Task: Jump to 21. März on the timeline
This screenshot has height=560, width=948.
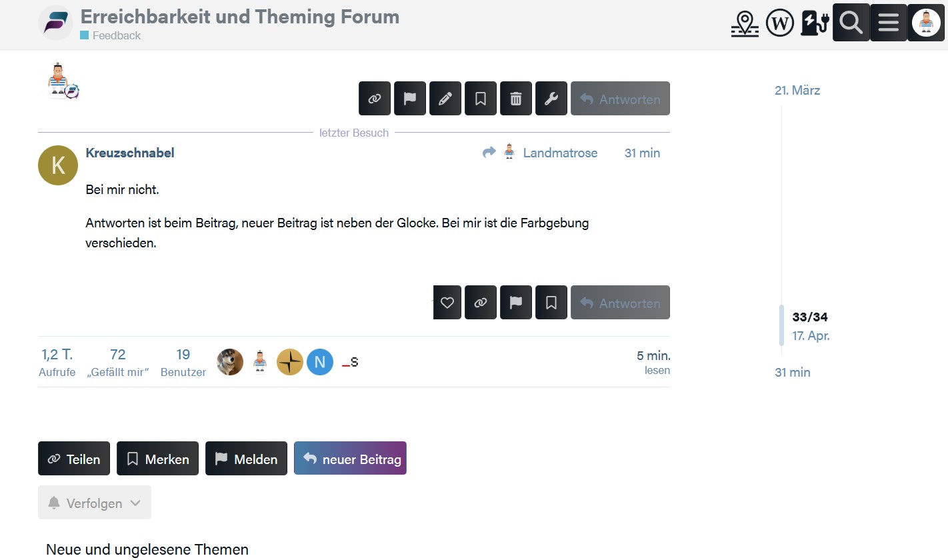Action: pos(797,91)
